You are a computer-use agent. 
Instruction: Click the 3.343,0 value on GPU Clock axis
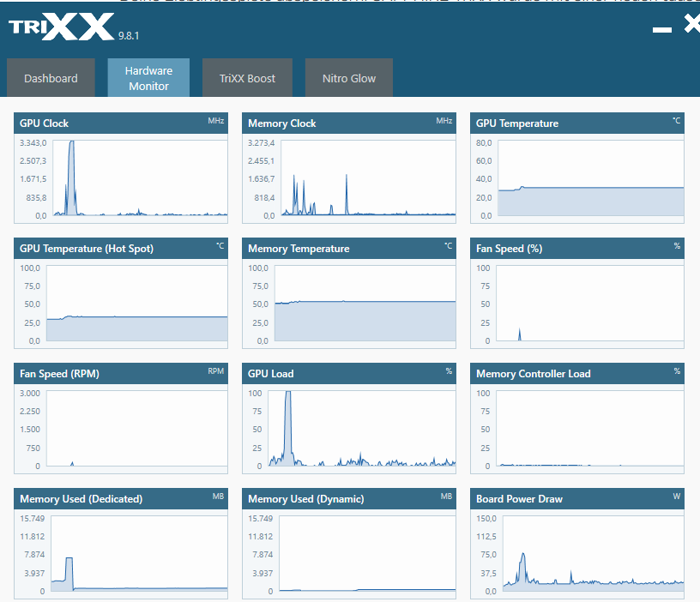click(x=33, y=143)
